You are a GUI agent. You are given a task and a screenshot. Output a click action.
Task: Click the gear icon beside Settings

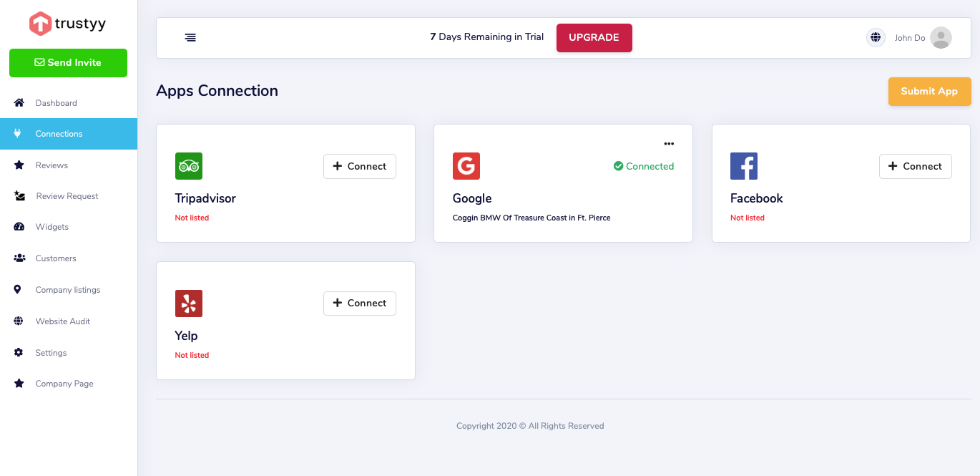pyautogui.click(x=19, y=353)
